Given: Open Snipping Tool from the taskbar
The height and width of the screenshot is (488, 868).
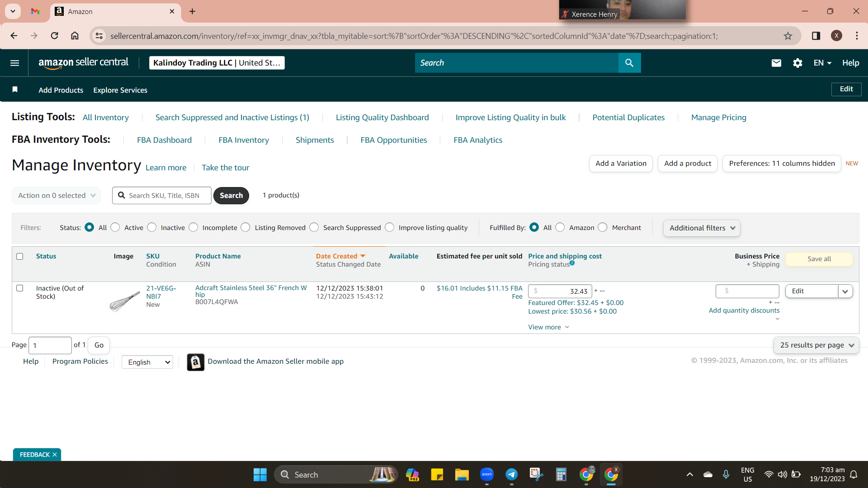Looking at the screenshot, I should (536, 474).
